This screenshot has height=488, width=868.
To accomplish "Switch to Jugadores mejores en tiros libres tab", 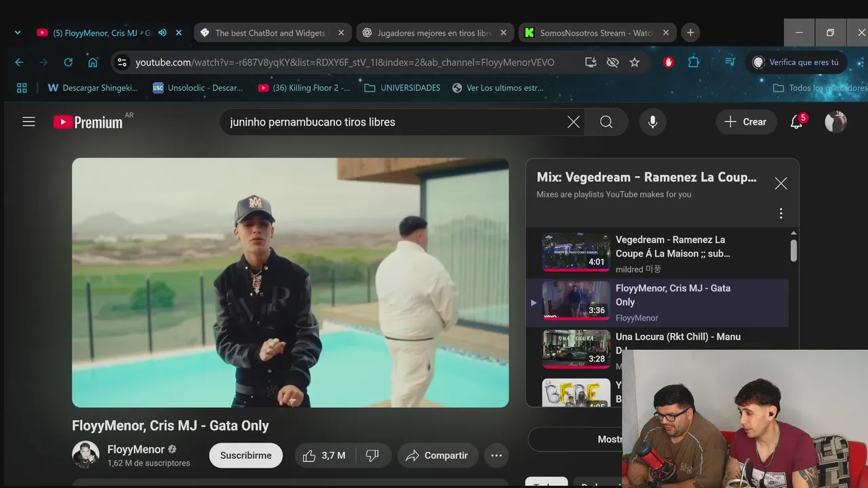I will click(434, 33).
